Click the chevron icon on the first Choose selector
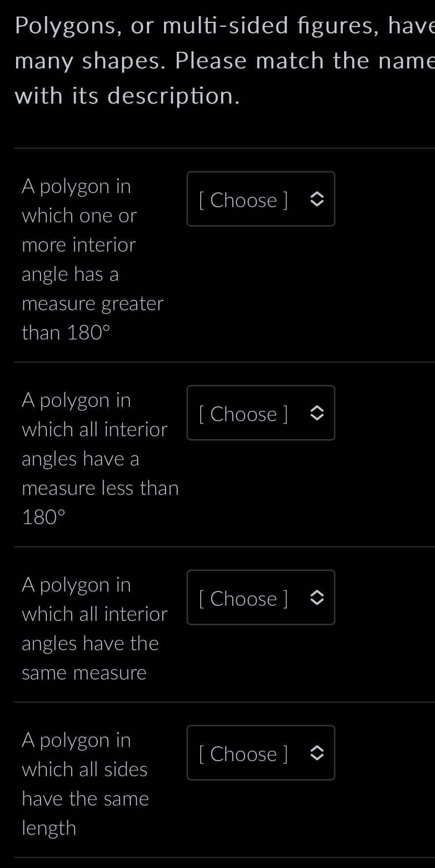 pyautogui.click(x=317, y=199)
